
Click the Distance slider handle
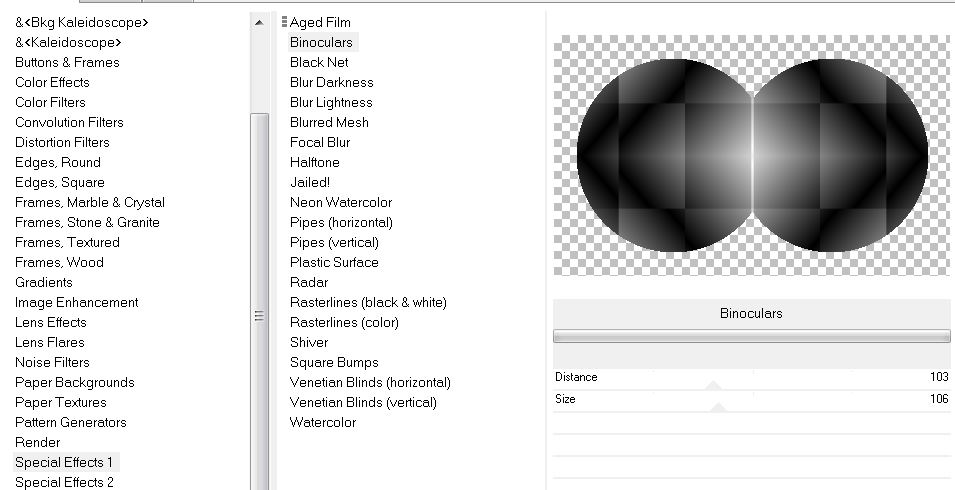[713, 386]
